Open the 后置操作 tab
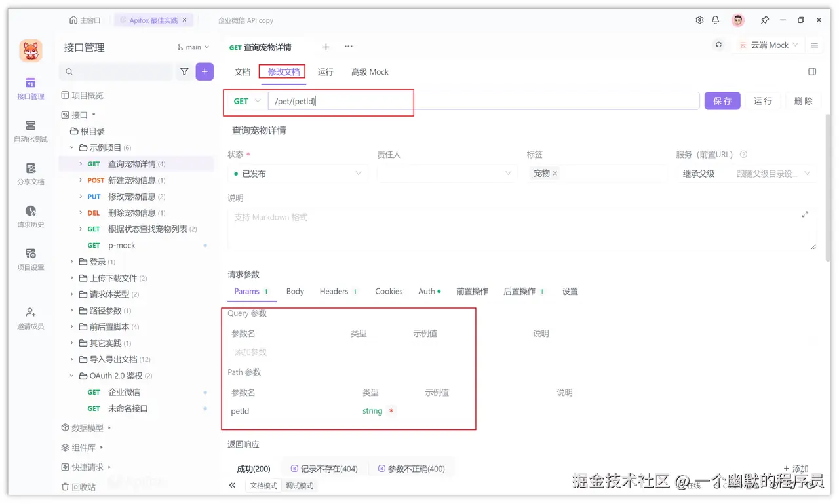839x504 pixels. pos(524,291)
